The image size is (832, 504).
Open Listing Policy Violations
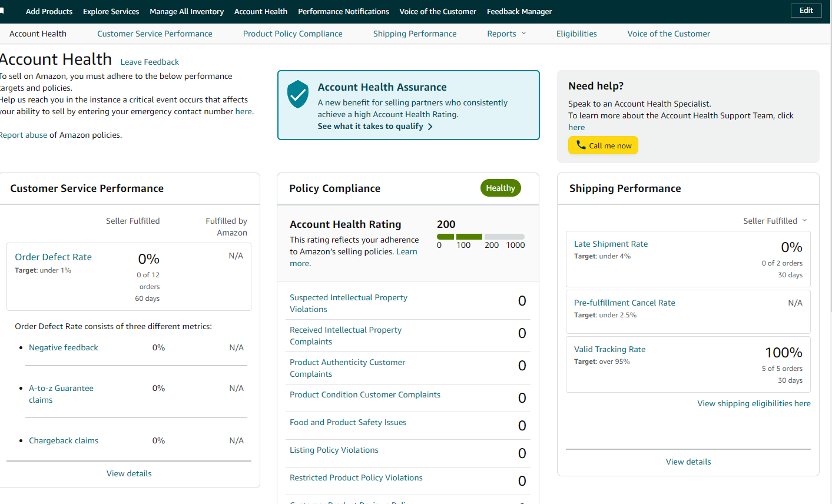[x=334, y=450]
